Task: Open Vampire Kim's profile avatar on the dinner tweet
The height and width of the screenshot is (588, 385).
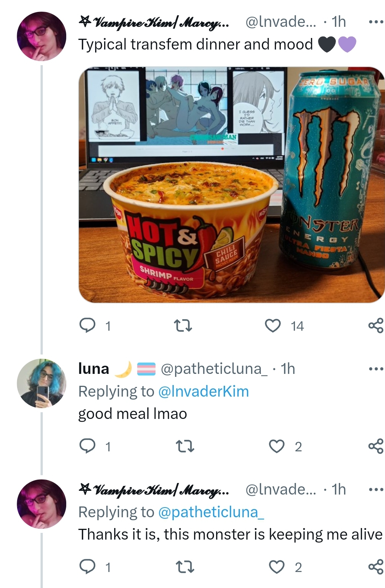Action: click(x=42, y=36)
